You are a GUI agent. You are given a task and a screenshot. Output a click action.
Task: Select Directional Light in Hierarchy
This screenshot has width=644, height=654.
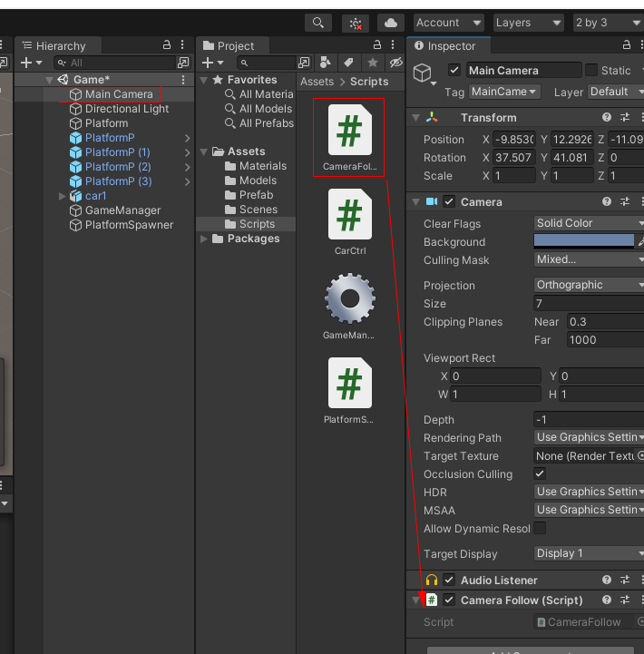(119, 109)
